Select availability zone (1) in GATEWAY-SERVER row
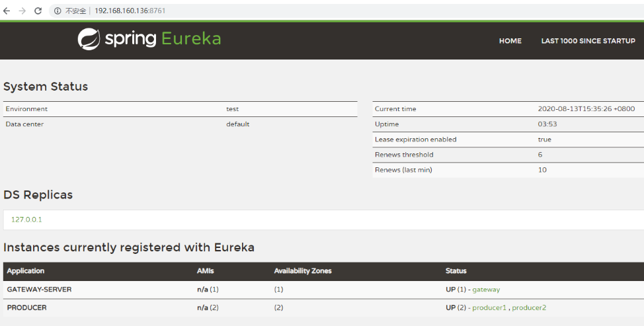The image size is (644, 326). pos(278,290)
